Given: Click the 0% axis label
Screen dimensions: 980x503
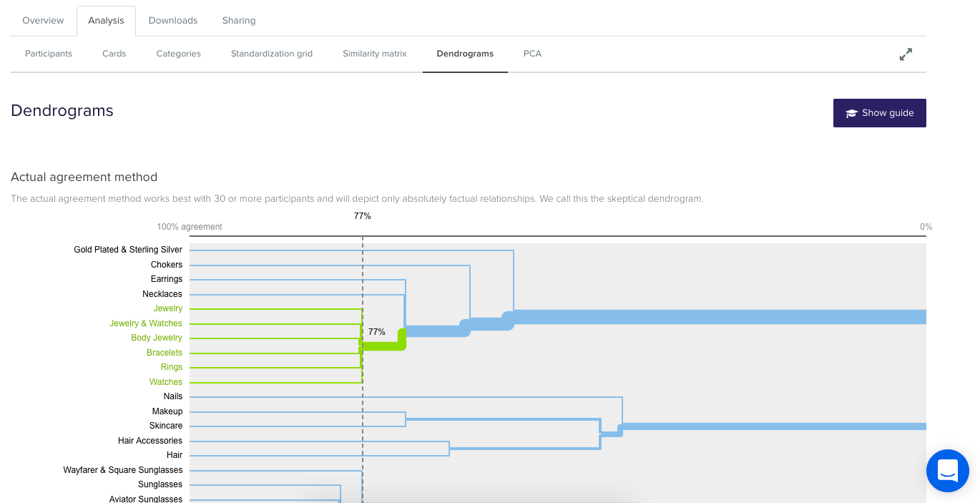Looking at the screenshot, I should 926,227.
